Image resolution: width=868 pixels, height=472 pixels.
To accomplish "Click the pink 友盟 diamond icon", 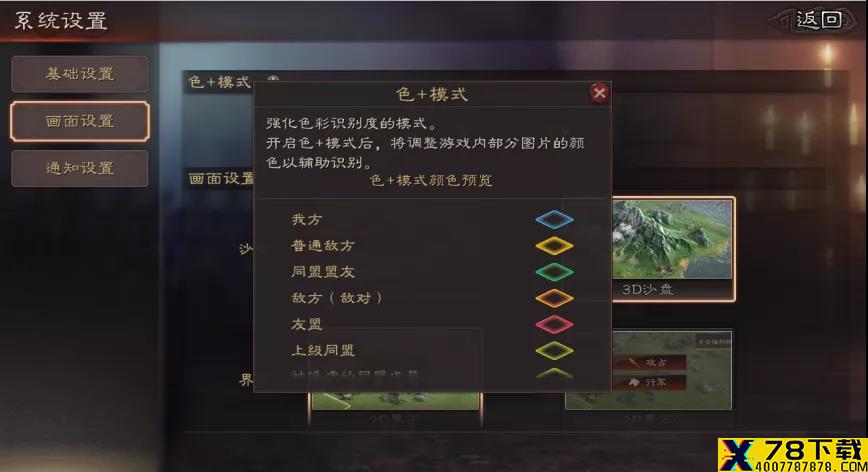I will [x=554, y=324].
